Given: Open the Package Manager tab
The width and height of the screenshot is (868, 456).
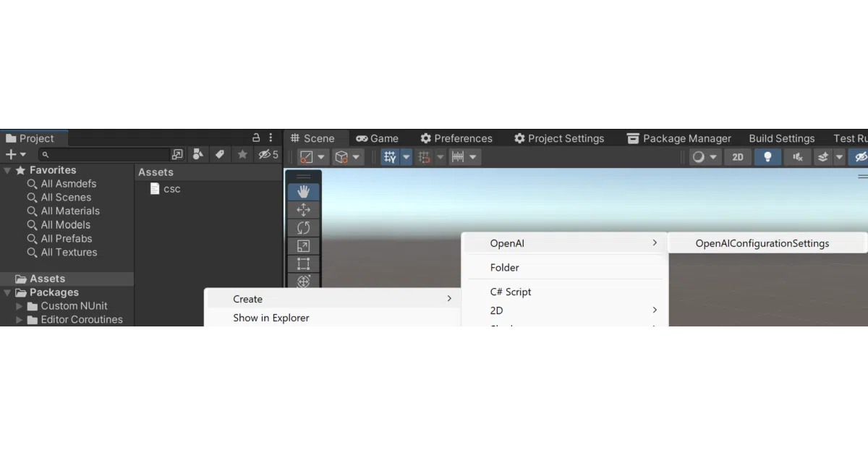Looking at the screenshot, I should tap(679, 138).
